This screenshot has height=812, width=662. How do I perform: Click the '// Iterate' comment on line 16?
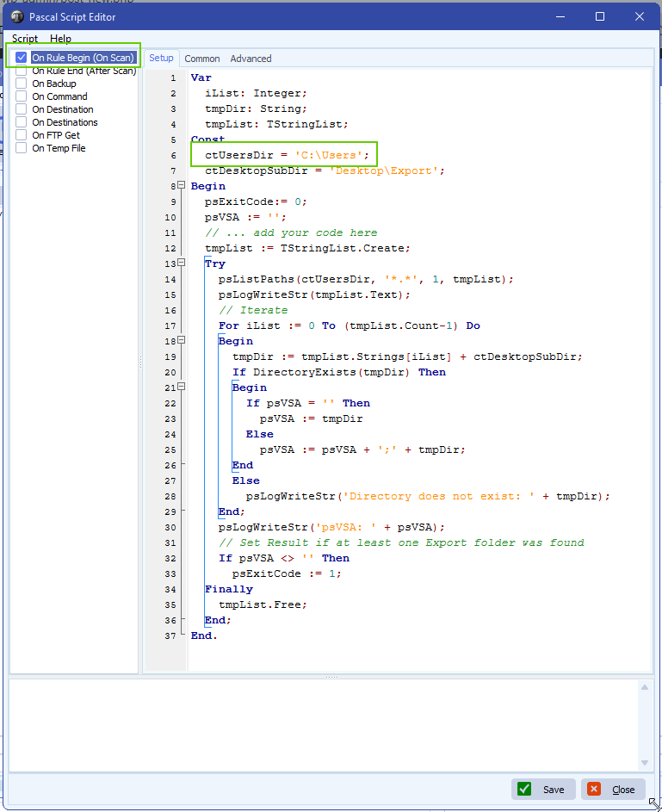coord(253,310)
